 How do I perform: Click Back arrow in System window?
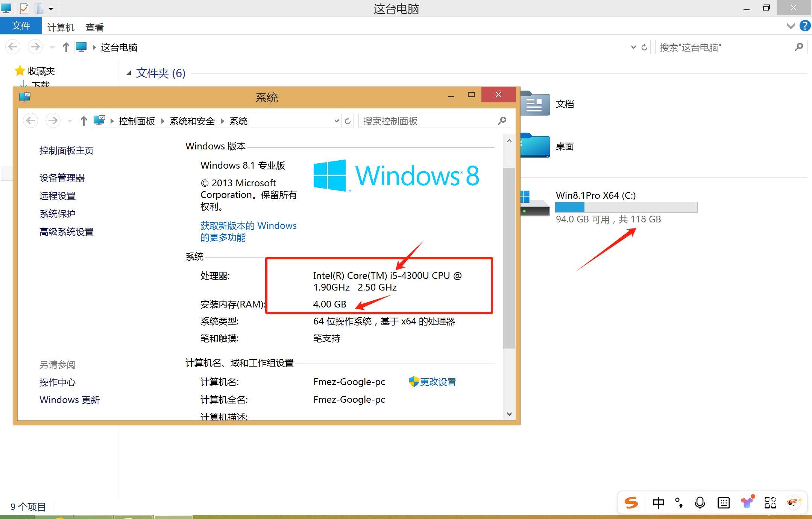[x=30, y=121]
